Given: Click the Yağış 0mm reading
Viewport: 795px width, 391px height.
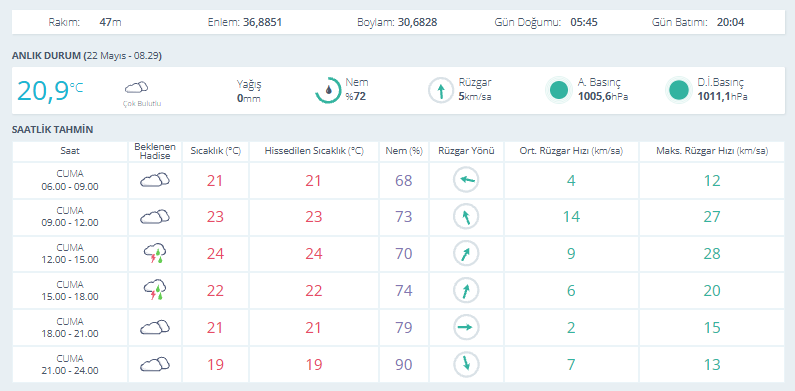Looking at the screenshot, I should (x=249, y=91).
